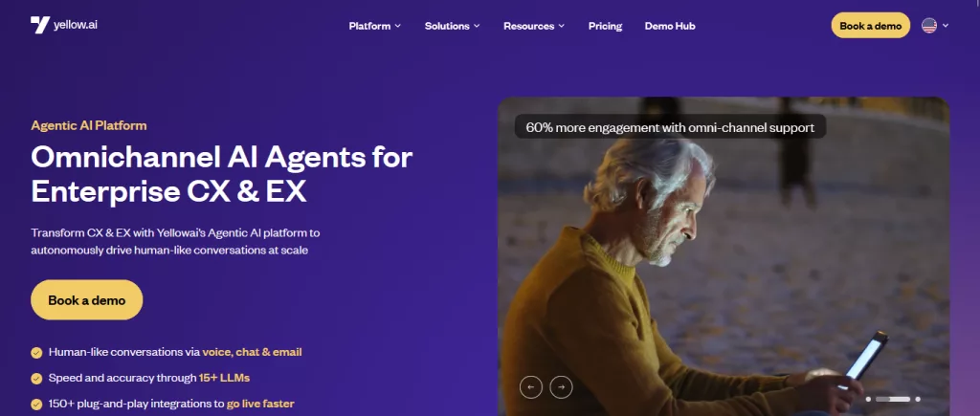Open the Demo Hub page
The width and height of the screenshot is (980, 416).
point(670,26)
